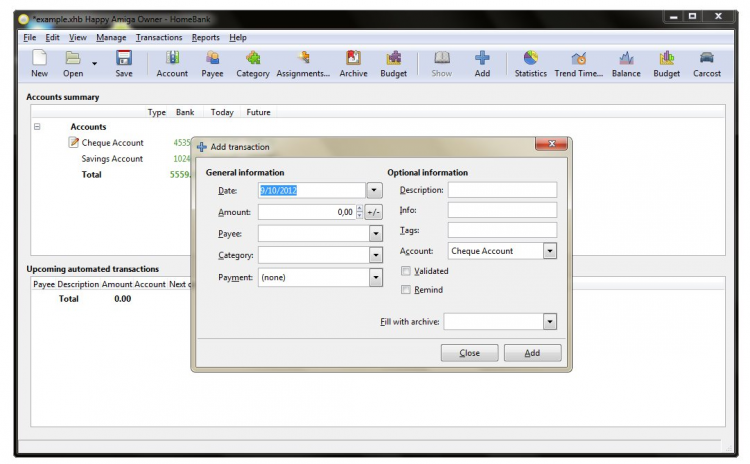Click the Amount input field
This screenshot has width=750, height=464.
click(x=307, y=212)
